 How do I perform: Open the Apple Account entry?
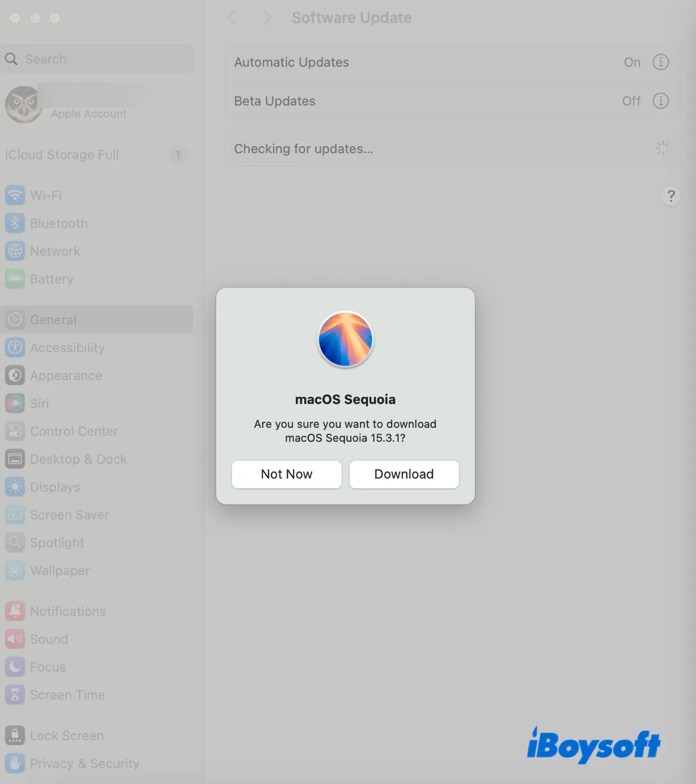[x=97, y=104]
